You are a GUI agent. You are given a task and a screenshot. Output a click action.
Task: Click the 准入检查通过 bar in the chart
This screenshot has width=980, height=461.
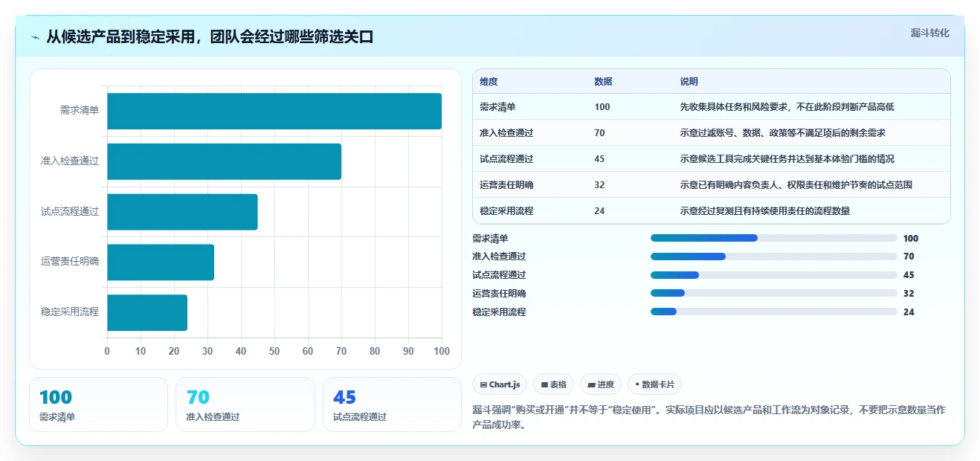(224, 161)
